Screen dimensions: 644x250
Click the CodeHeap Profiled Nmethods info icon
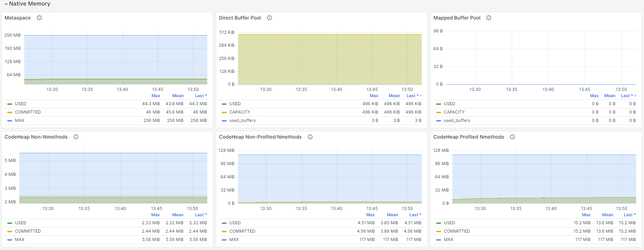[512, 137]
